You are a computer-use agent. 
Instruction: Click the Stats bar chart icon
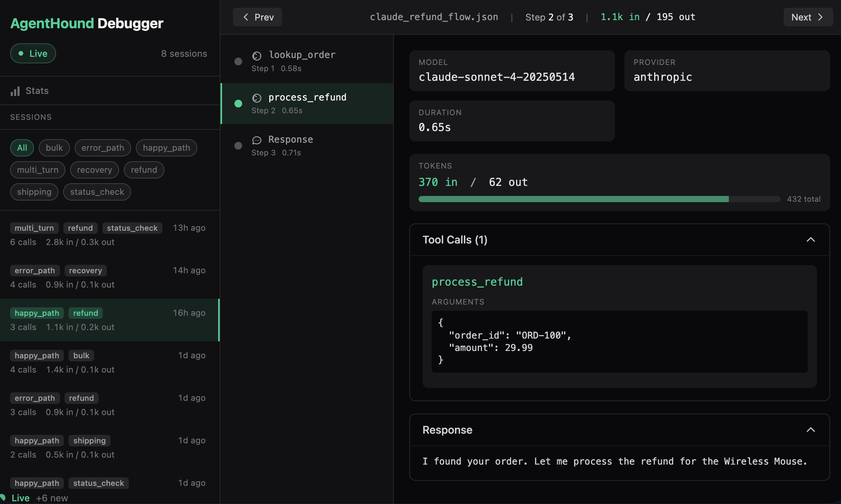tap(15, 91)
